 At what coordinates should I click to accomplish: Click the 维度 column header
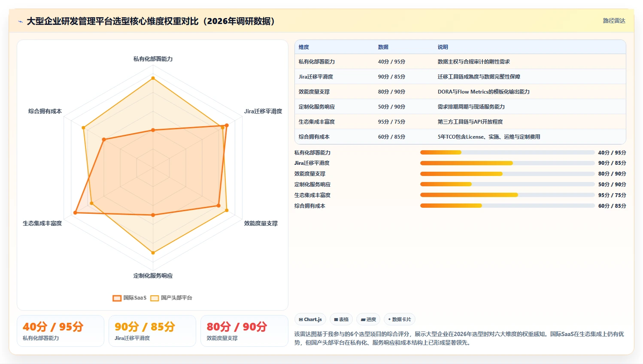point(304,47)
